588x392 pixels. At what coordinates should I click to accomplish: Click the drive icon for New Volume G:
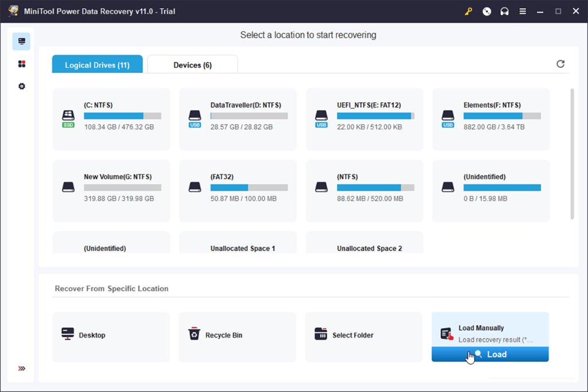[x=68, y=187]
